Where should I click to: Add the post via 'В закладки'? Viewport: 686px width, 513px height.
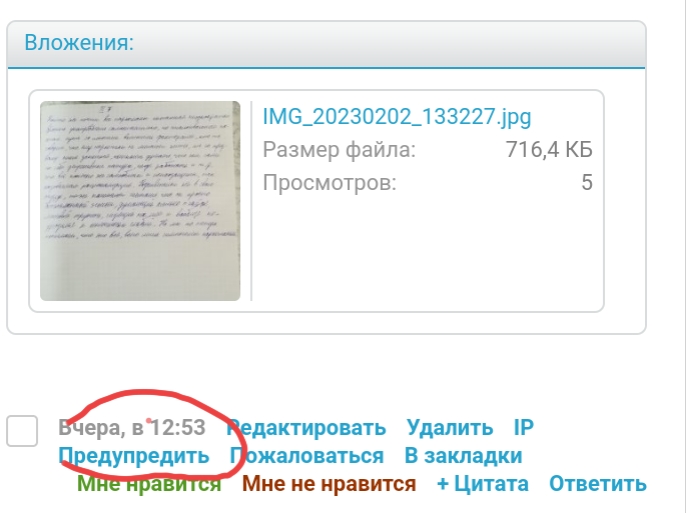463,456
